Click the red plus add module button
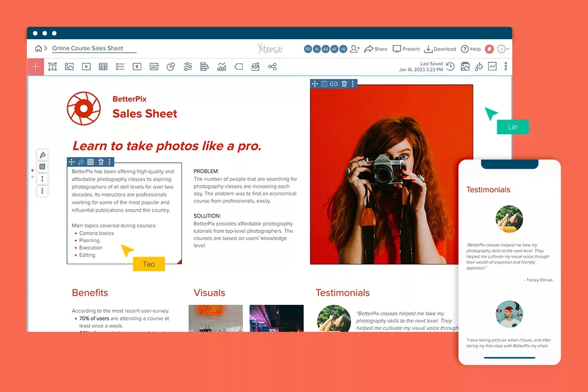 35,67
